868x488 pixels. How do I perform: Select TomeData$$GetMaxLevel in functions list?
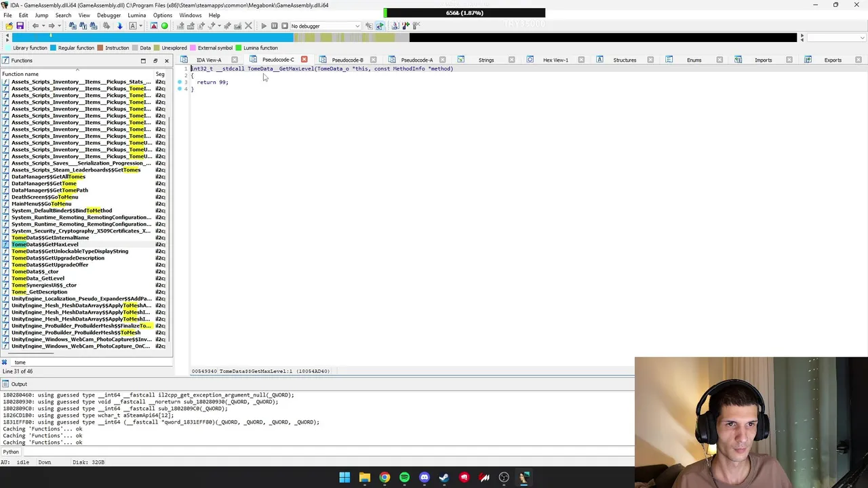[45, 244]
